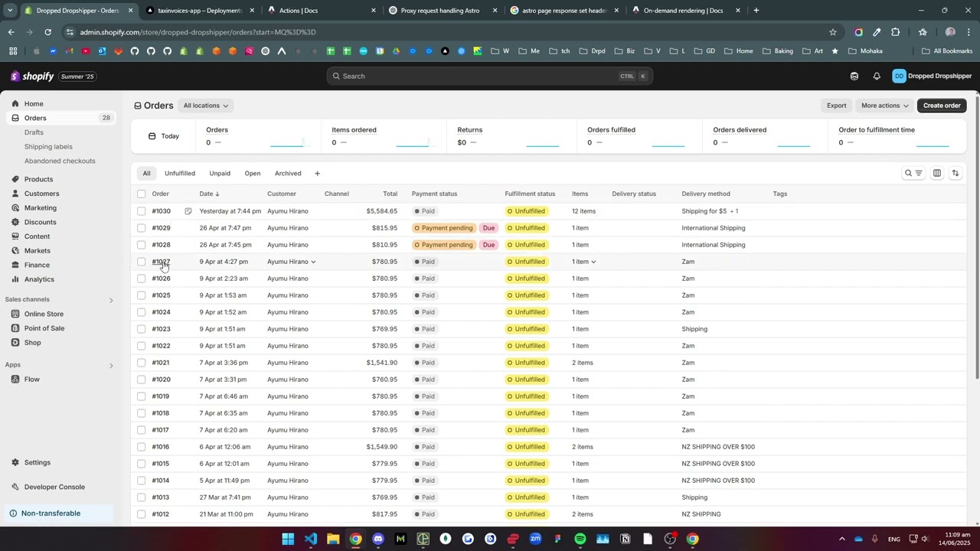Image resolution: width=980 pixels, height=551 pixels.
Task: Open the All locations dropdown
Action: pos(205,106)
